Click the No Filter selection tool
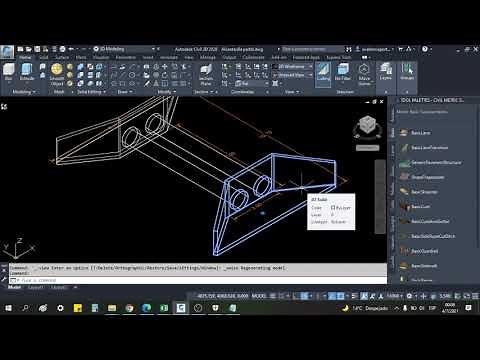This screenshot has width=480, height=360. pos(343,73)
